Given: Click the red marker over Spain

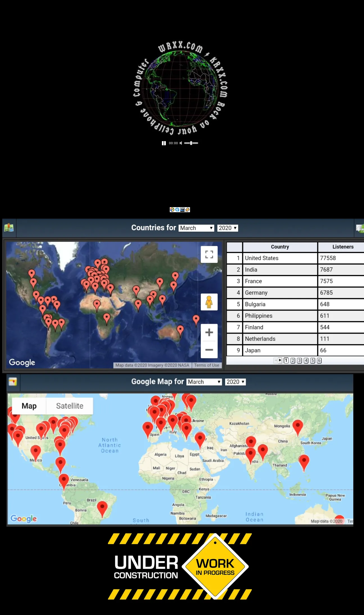Looking at the screenshot, I should (x=148, y=429).
